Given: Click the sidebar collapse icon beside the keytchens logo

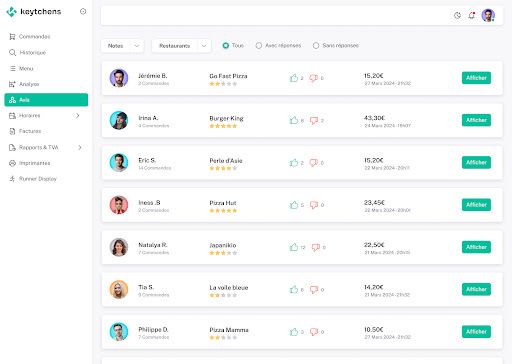Looking at the screenshot, I should [x=83, y=12].
